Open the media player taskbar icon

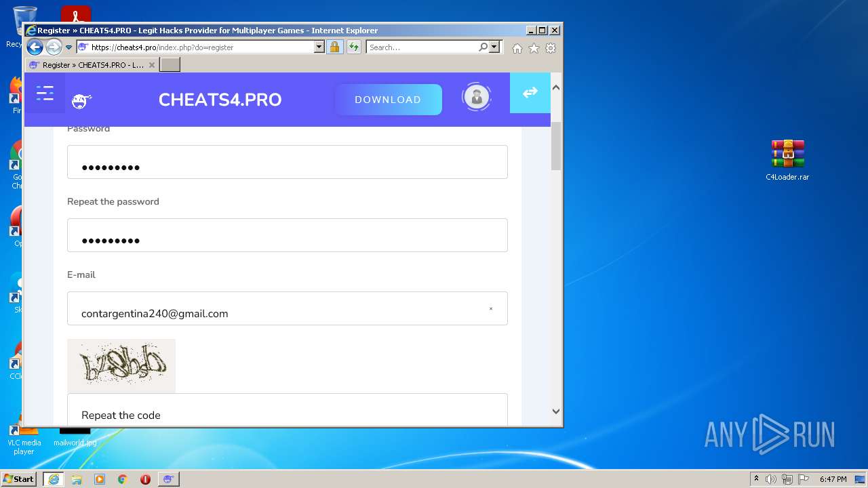coord(100,479)
